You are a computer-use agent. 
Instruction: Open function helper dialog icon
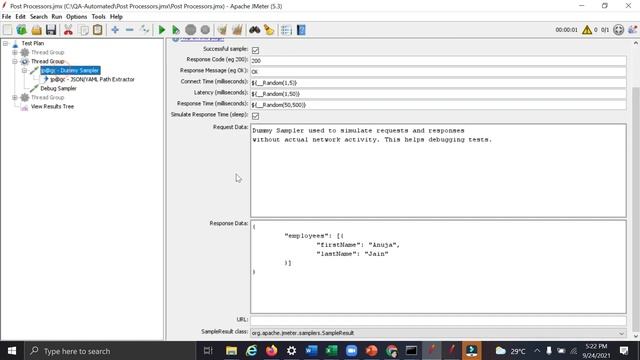click(x=286, y=30)
